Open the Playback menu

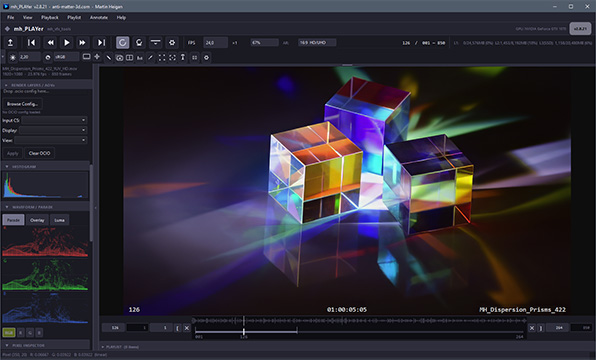pyautogui.click(x=50, y=17)
